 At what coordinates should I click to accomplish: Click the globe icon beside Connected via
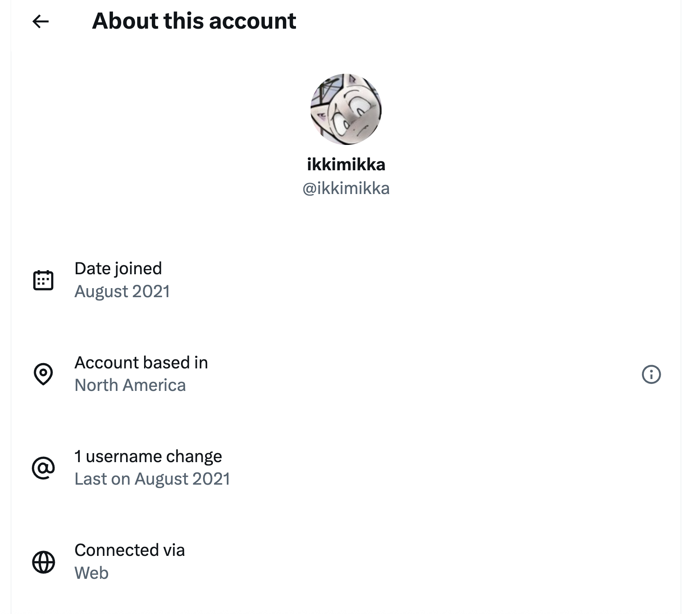43,562
